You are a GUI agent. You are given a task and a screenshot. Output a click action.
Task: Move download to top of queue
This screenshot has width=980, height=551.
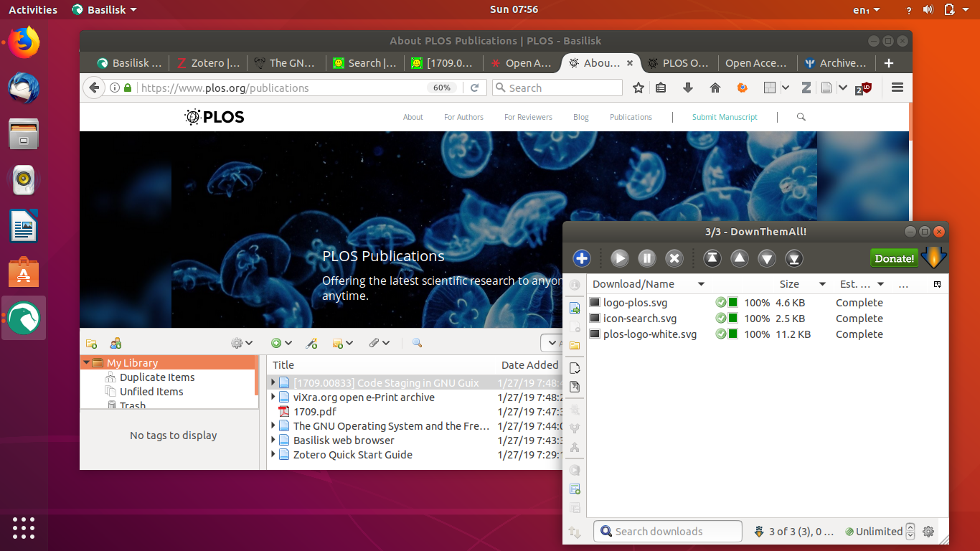pyautogui.click(x=712, y=258)
